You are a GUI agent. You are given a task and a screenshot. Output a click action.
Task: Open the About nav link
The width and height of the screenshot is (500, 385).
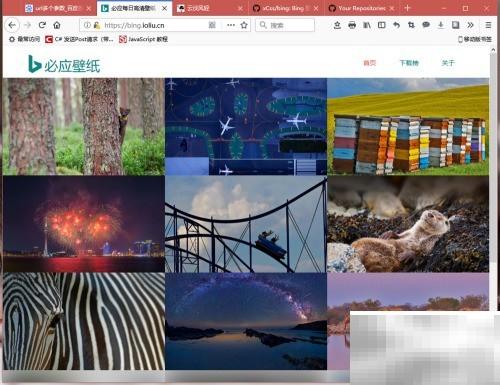click(x=448, y=63)
